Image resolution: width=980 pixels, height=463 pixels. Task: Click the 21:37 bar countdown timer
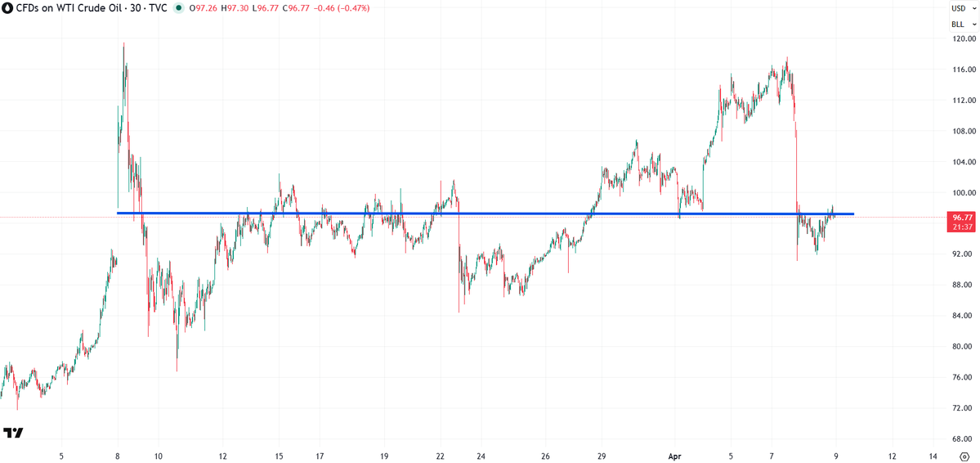click(963, 227)
